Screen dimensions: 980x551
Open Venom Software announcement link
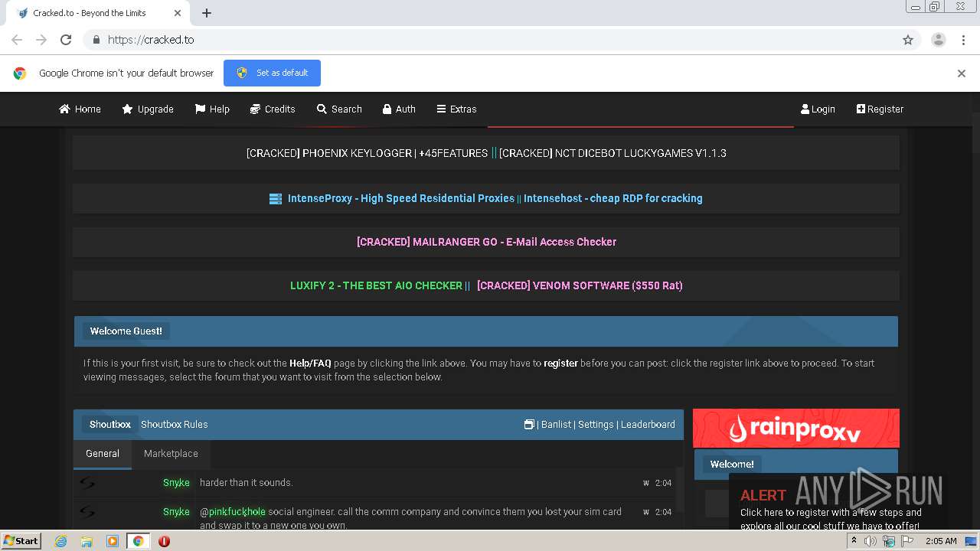point(580,285)
